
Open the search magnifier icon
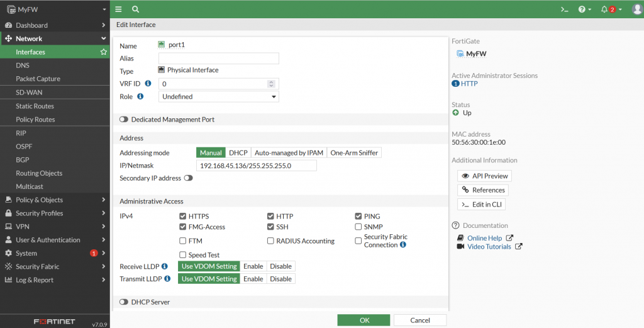(135, 9)
